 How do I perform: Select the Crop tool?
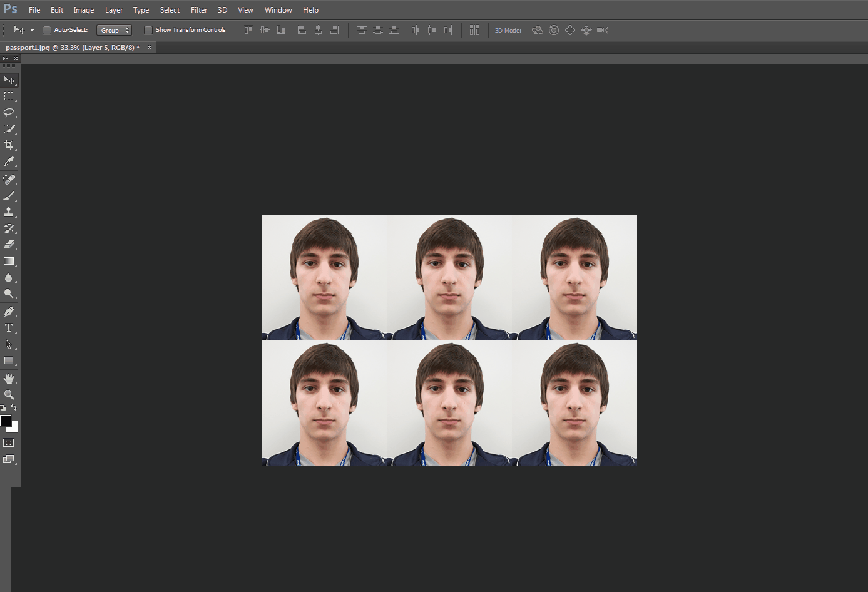click(x=9, y=145)
